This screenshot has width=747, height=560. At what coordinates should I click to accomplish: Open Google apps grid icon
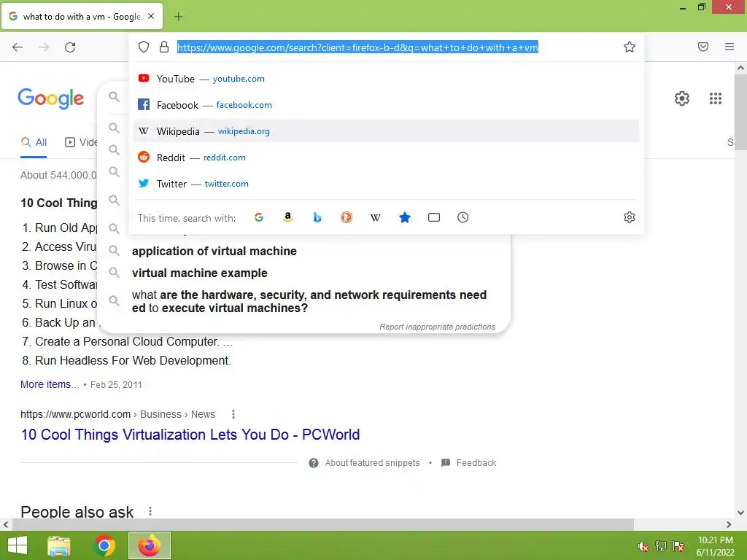pos(716,98)
